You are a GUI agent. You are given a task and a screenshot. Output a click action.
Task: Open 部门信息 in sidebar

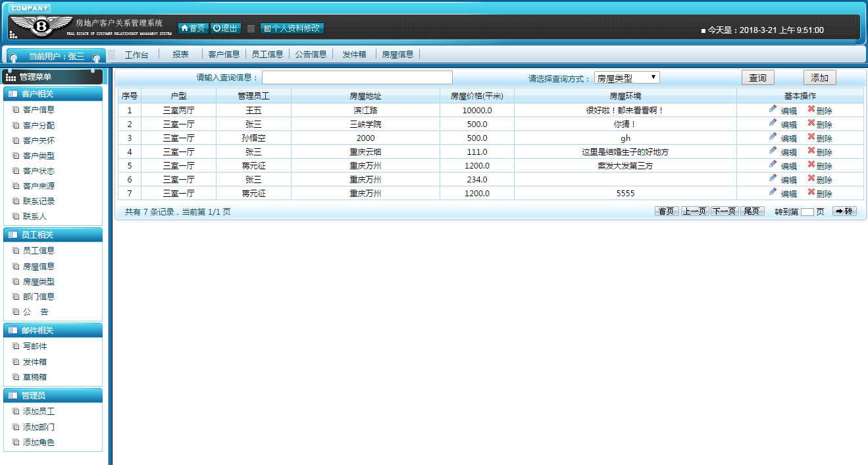(39, 296)
